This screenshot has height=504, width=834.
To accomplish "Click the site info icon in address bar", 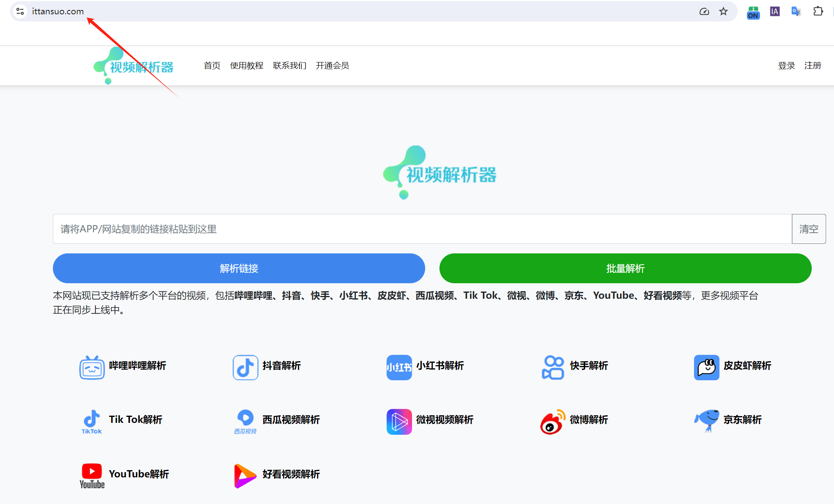I will point(20,11).
